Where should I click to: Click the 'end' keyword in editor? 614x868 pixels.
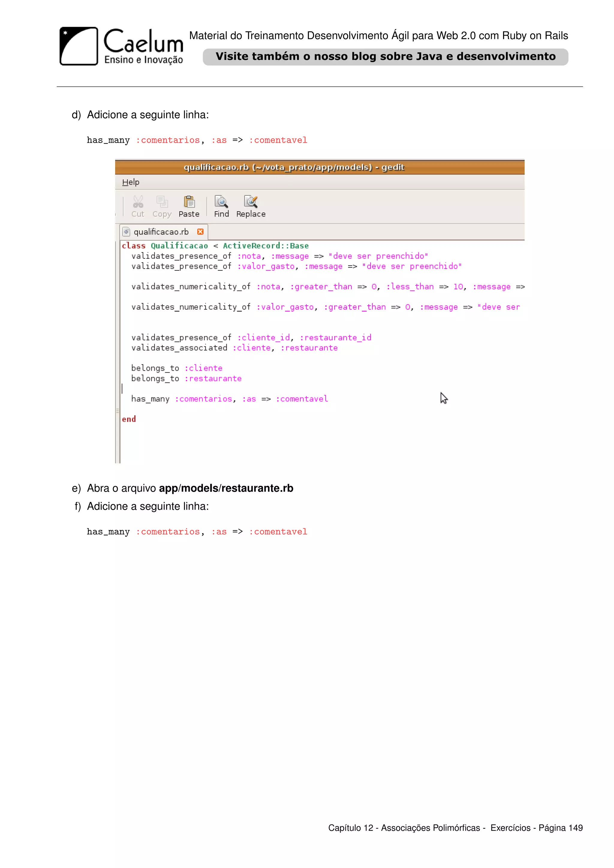[x=129, y=419]
